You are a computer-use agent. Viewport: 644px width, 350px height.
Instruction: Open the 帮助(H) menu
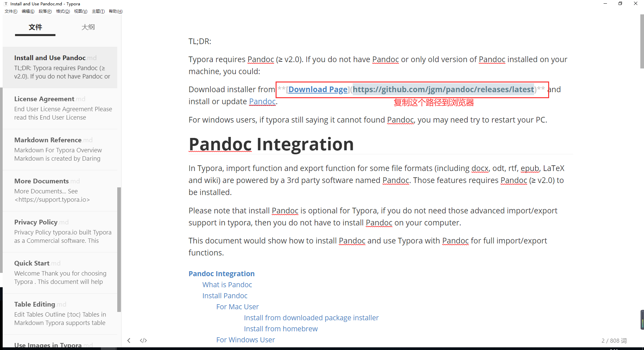(116, 11)
